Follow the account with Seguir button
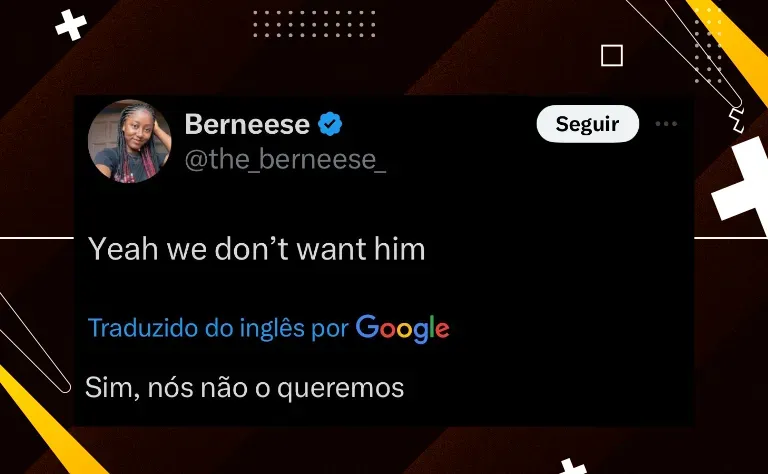The height and width of the screenshot is (474, 768). (587, 124)
